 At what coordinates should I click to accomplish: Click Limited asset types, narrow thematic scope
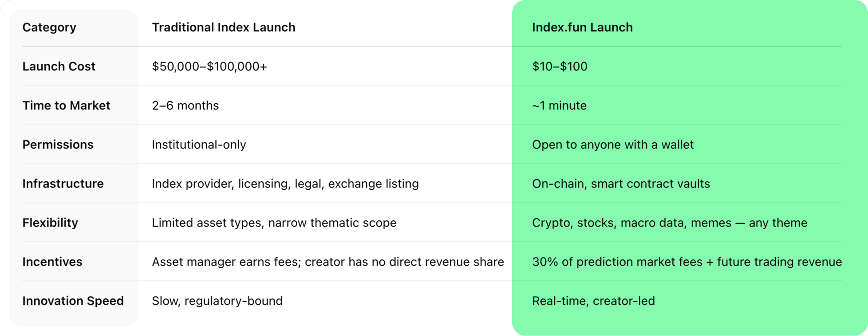pos(274,223)
